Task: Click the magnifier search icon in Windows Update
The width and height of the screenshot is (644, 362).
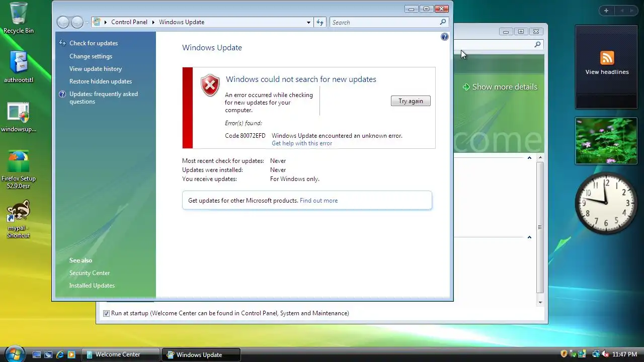Action: pyautogui.click(x=443, y=22)
